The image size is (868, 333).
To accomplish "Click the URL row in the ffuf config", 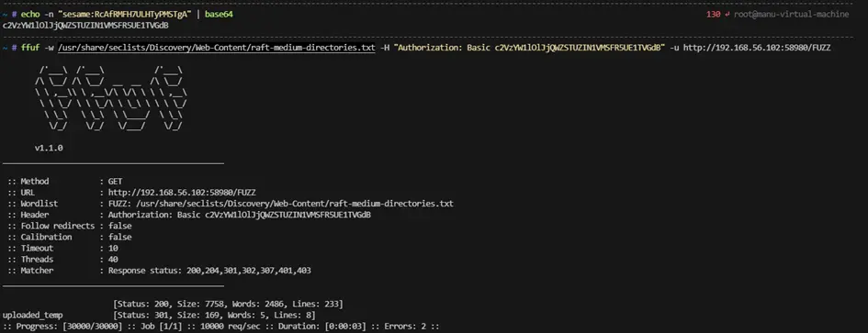I will tap(131, 193).
